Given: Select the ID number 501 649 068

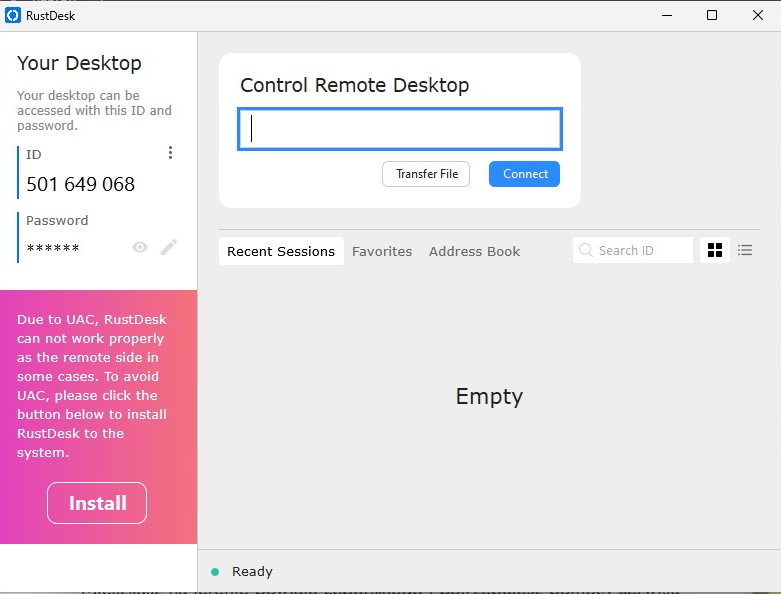Looking at the screenshot, I should tap(81, 184).
